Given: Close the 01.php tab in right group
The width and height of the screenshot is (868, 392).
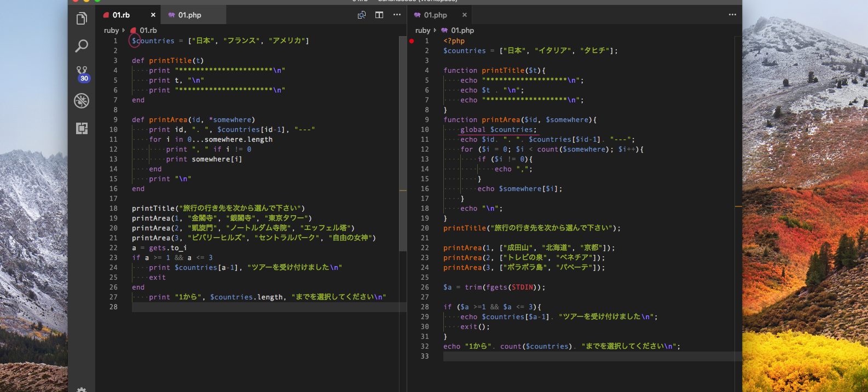Looking at the screenshot, I should [x=465, y=15].
